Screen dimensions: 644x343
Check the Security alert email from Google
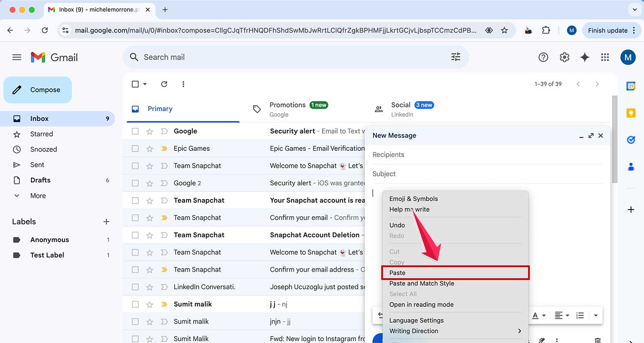click(x=135, y=131)
